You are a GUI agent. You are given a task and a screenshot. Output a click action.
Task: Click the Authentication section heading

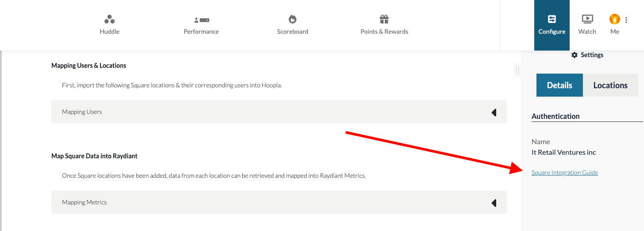coord(555,116)
